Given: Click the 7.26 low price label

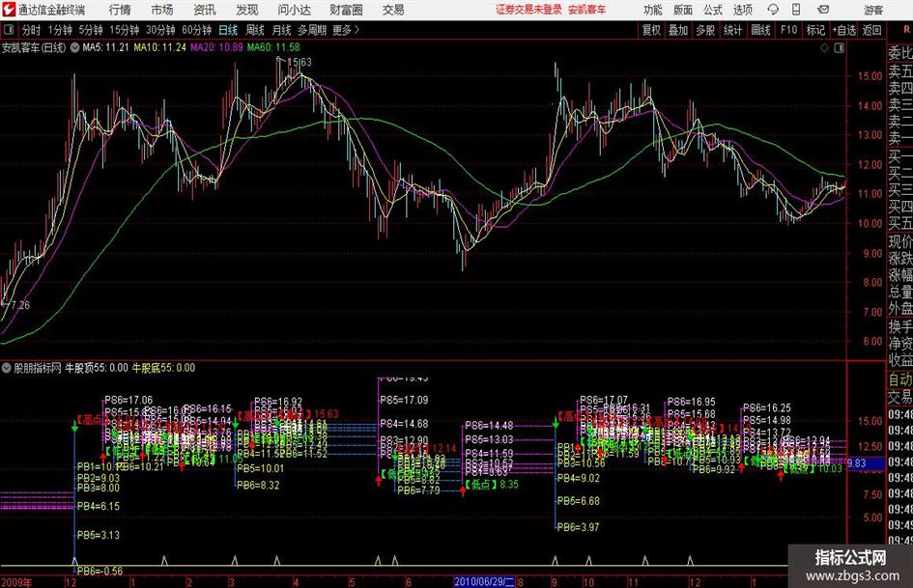Looking at the screenshot, I should (x=19, y=305).
